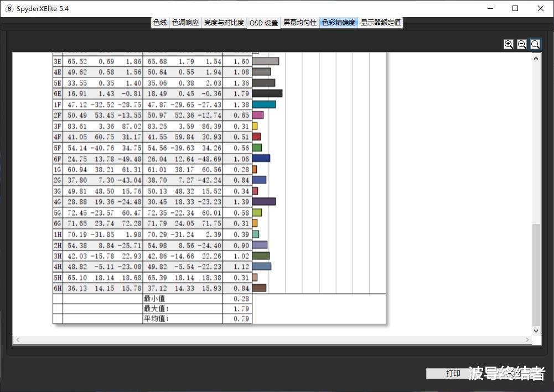Select the 色彩精确度 tab

[x=338, y=23]
